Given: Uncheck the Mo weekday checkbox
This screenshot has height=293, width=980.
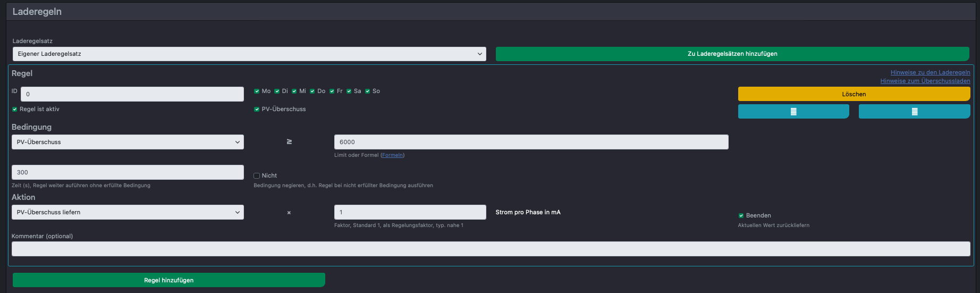Looking at the screenshot, I should coord(257,91).
